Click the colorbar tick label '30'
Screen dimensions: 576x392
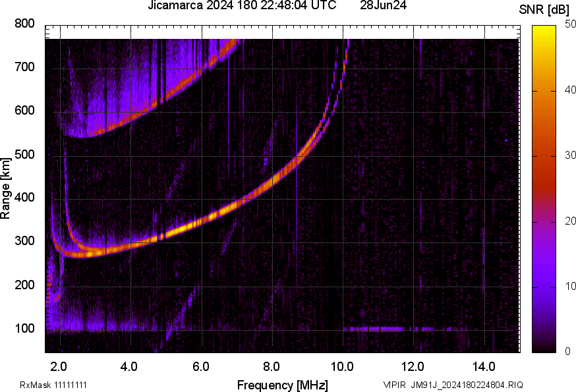tap(570, 155)
